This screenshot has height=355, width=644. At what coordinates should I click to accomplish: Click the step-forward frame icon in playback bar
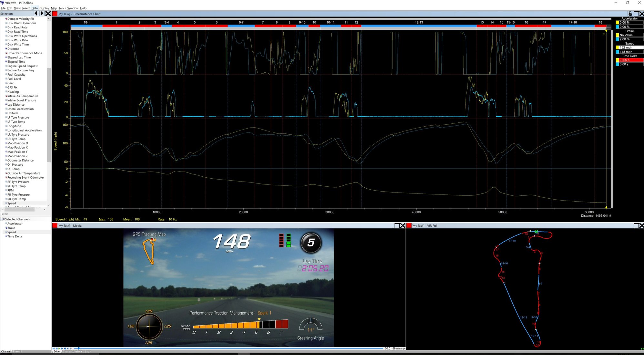coord(62,348)
